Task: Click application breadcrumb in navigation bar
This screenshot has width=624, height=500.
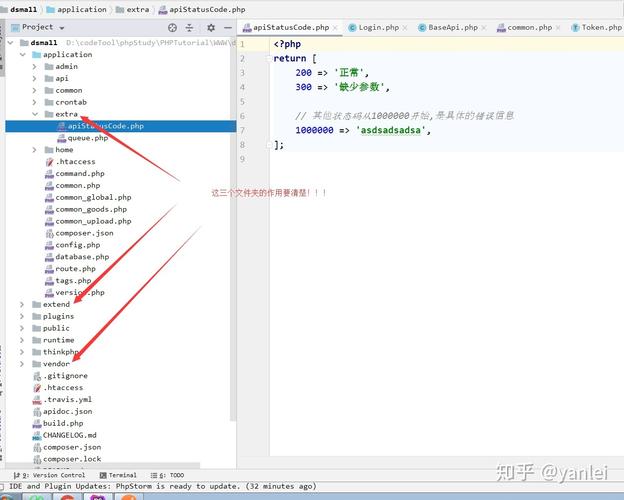Action: pos(76,9)
